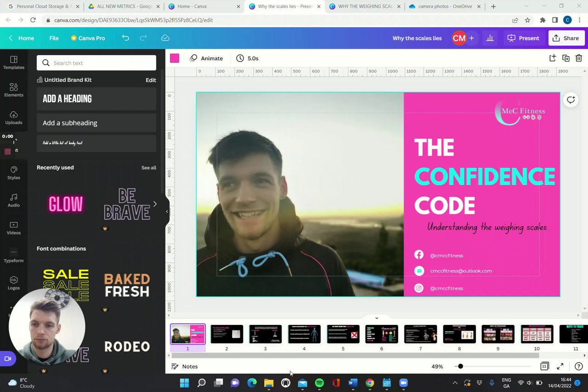588x392 pixels.
Task: Switch to the ALL NEW METRICS tab
Action: point(124,6)
